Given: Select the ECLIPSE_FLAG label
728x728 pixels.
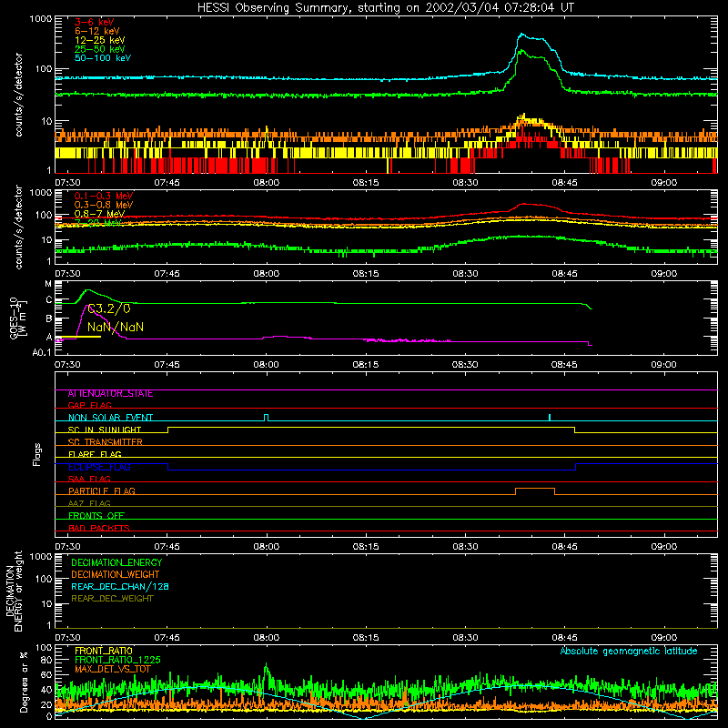Looking at the screenshot, I should tap(99, 467).
